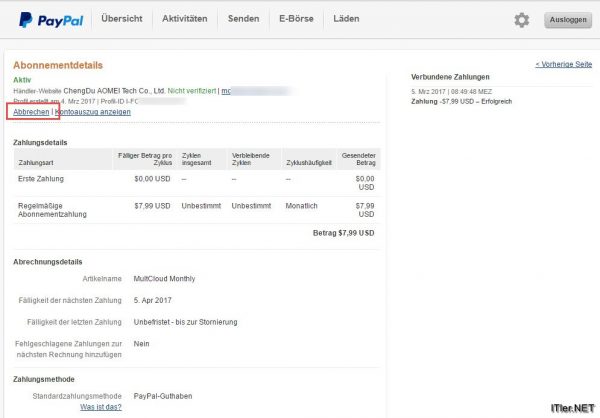The image size is (600, 418).
Task: Click the Regelmäßige Abonnementzahlung row label
Action: tap(52, 210)
